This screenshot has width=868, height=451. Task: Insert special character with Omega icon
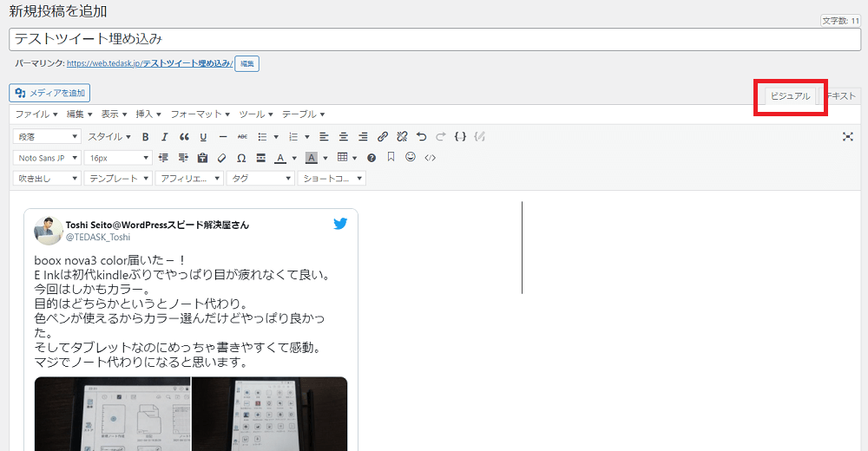coord(241,158)
